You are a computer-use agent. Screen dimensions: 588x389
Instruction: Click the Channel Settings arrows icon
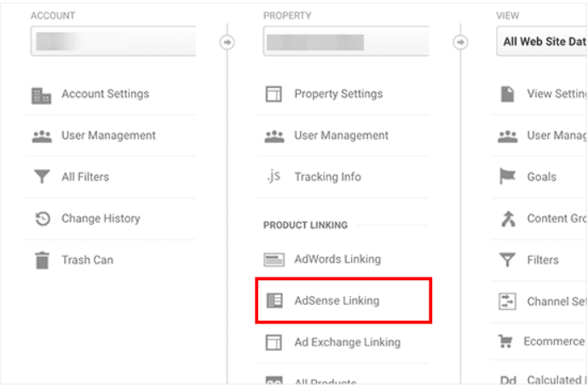click(x=507, y=301)
